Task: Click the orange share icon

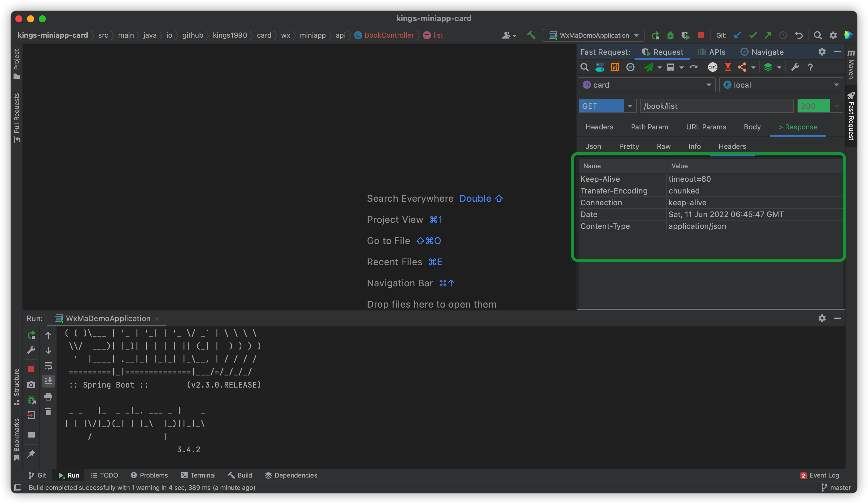Action: pyautogui.click(x=742, y=67)
